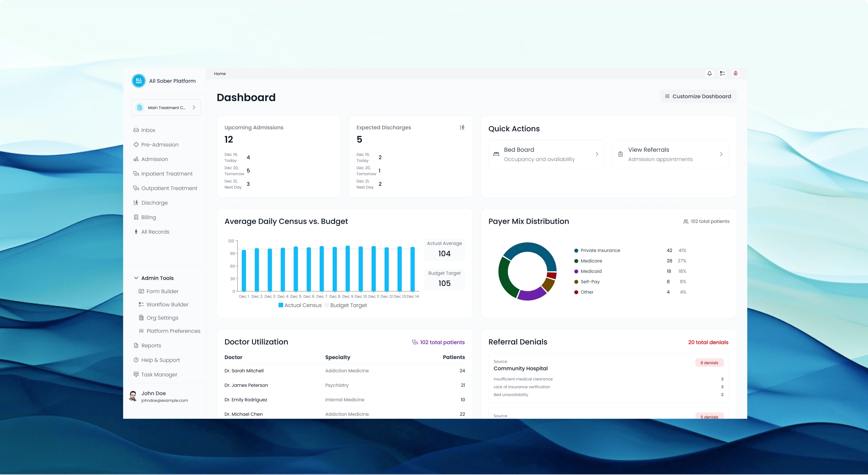Open the Main Treatment facility selector
Viewport: 868px width, 475px height.
[166, 107]
